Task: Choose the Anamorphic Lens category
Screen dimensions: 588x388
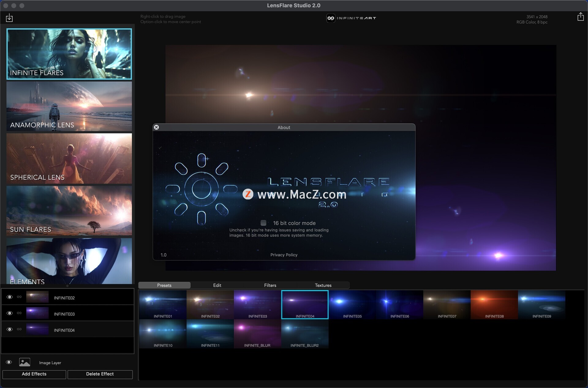Action: 69,106
